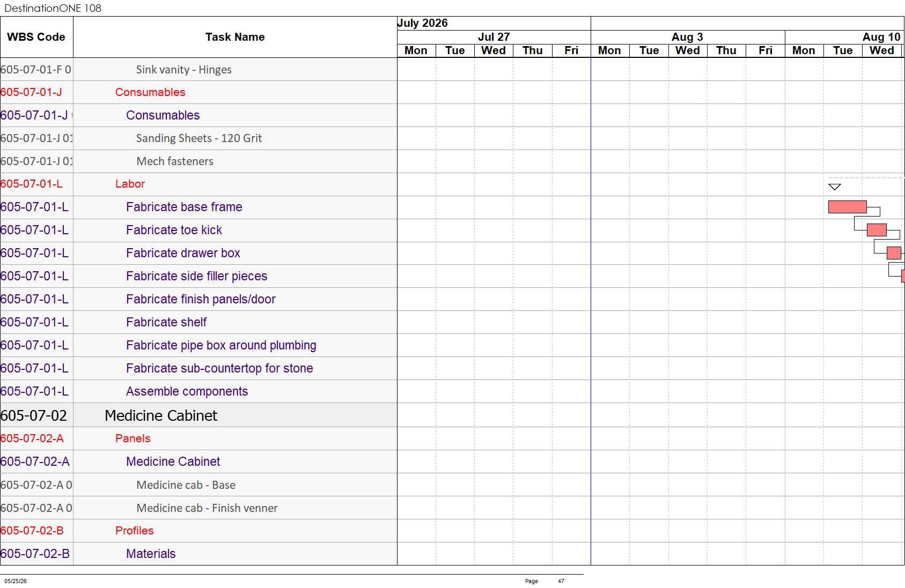Select the Aug 3 week header

point(688,37)
